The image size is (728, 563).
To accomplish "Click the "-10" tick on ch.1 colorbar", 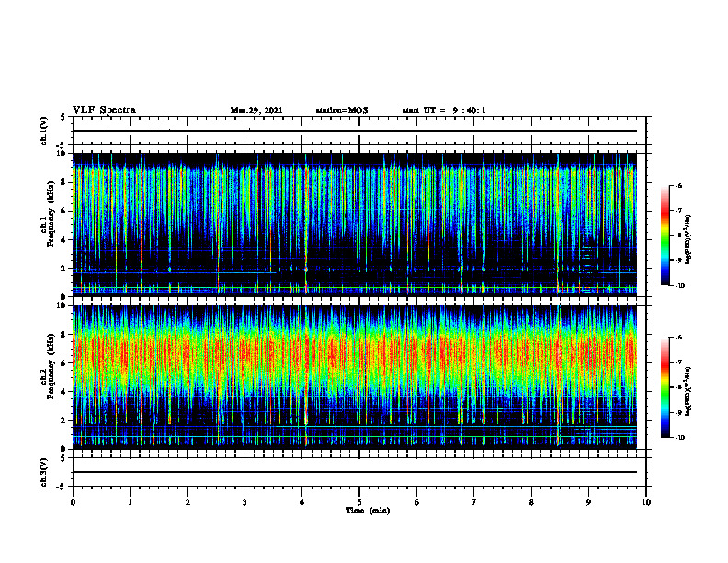I will (679, 286).
